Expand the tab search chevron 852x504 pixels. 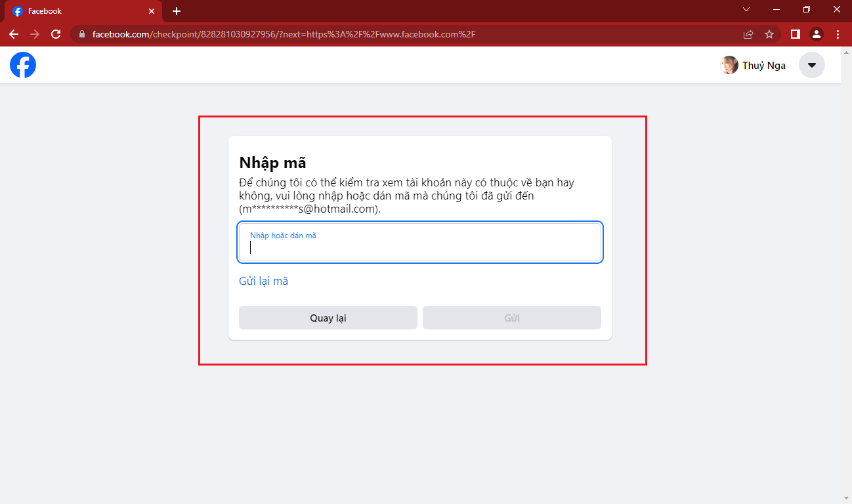(x=746, y=10)
